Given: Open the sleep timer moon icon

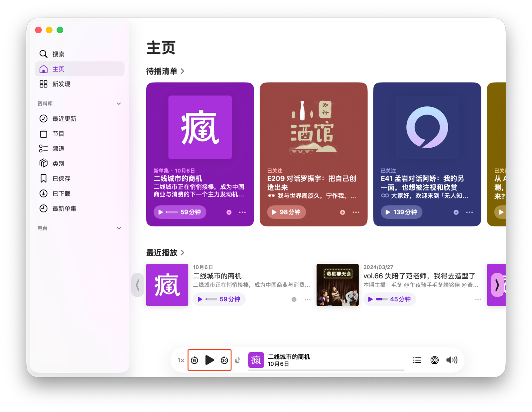Looking at the screenshot, I should click(x=238, y=360).
